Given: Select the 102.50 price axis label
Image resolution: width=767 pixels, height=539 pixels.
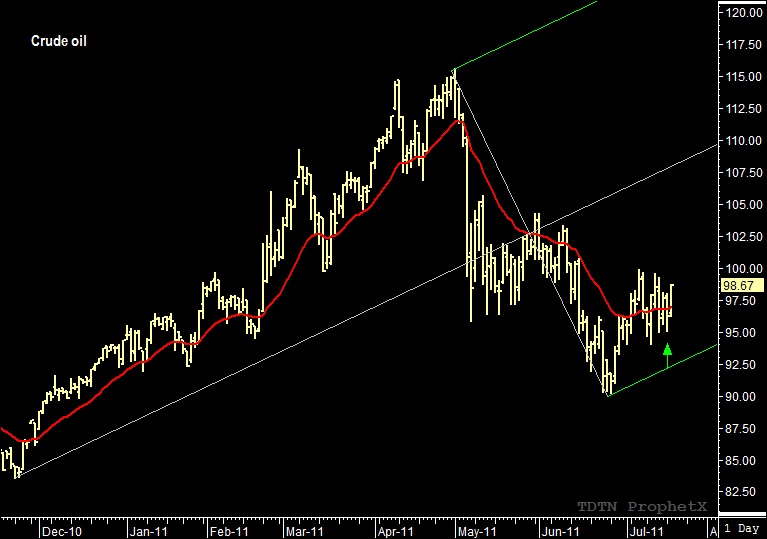Looking at the screenshot, I should click(x=743, y=237).
